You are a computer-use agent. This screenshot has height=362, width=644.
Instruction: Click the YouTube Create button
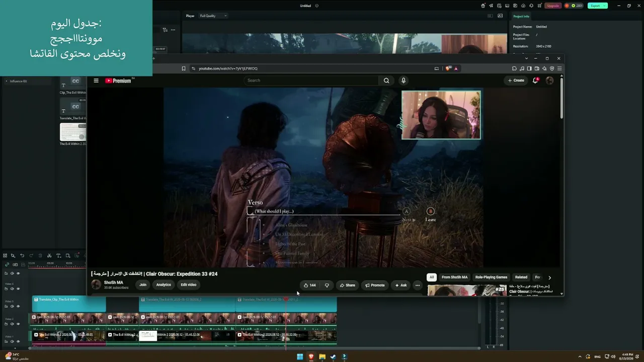516,80
